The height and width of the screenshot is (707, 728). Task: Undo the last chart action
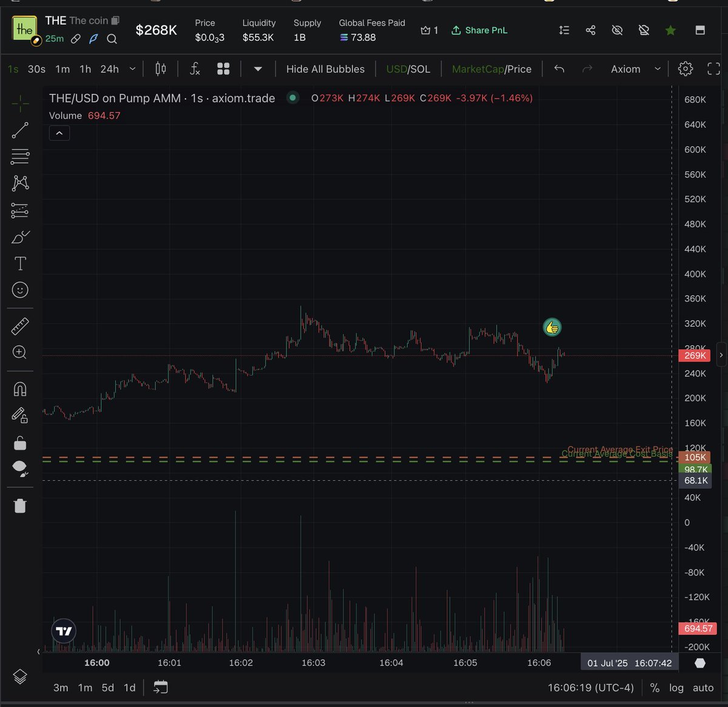pyautogui.click(x=559, y=69)
